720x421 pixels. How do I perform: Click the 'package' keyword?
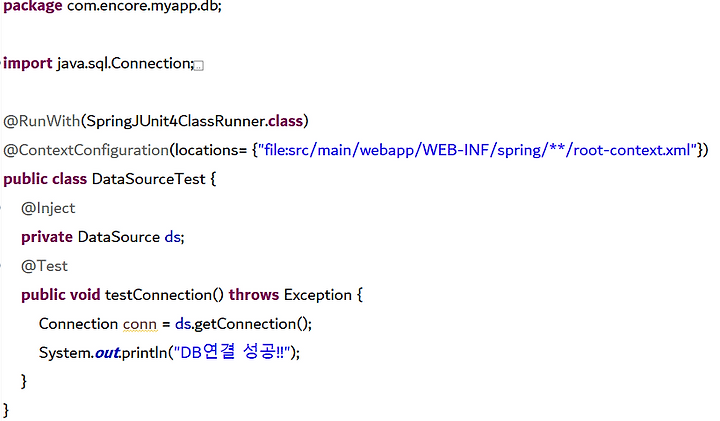point(33,6)
